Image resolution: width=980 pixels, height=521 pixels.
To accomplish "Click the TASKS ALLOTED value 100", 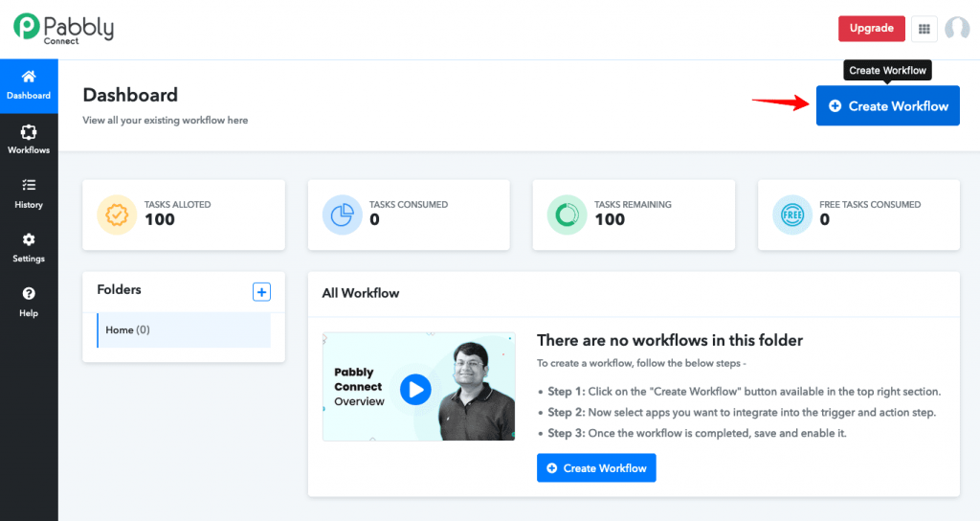I will point(160,219).
